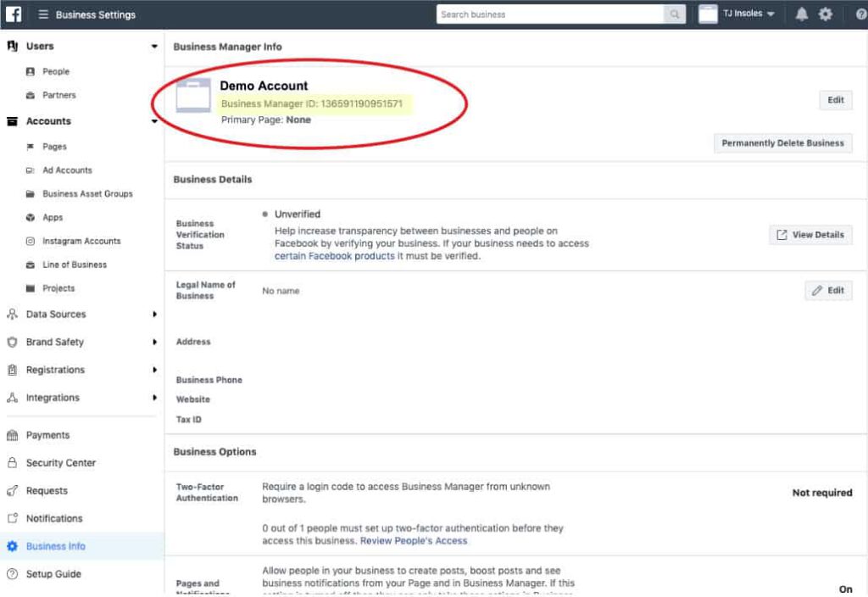Expand the Integrations section
868x597 pixels.
pos(154,398)
